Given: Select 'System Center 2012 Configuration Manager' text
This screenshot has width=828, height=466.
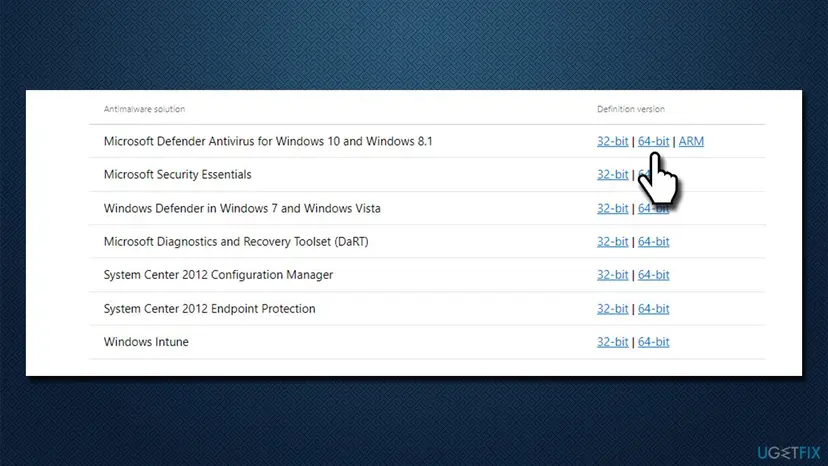Looking at the screenshot, I should [x=218, y=275].
